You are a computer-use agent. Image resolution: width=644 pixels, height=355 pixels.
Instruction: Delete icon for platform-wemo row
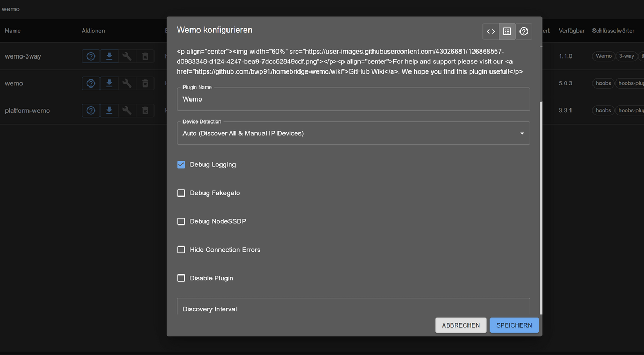145,110
